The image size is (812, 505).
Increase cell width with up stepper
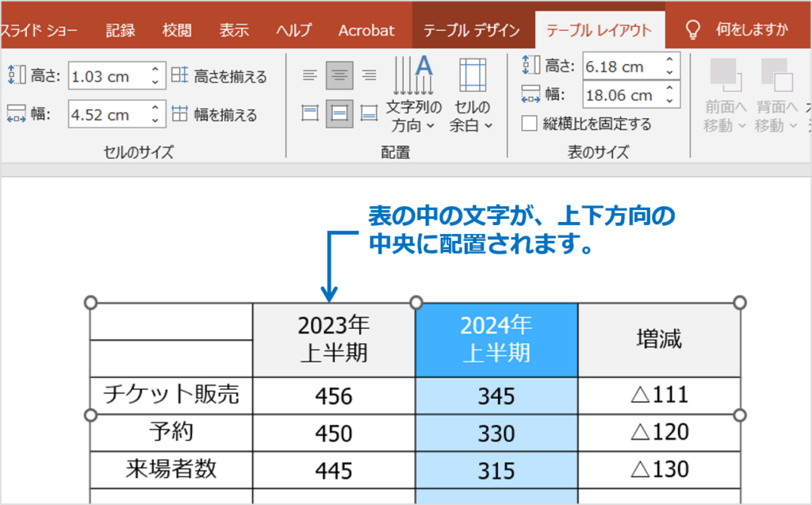[x=155, y=108]
